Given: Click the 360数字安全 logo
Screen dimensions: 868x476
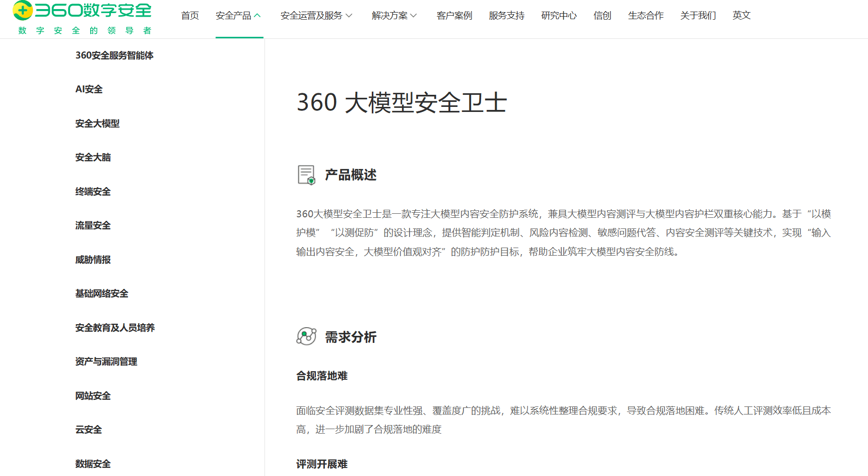Looking at the screenshot, I should 83,10.
